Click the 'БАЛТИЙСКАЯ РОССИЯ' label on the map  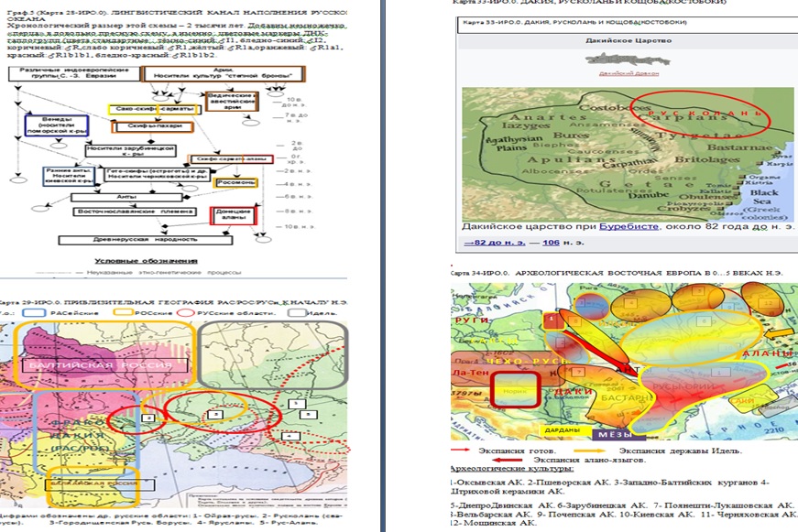click(104, 365)
